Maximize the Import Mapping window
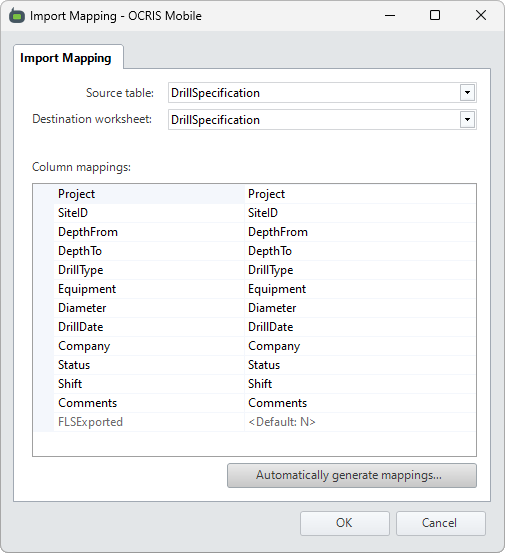 (435, 16)
